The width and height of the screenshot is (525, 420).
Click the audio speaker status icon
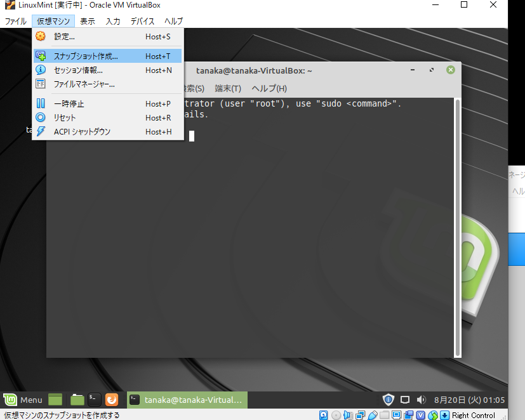pos(349,416)
